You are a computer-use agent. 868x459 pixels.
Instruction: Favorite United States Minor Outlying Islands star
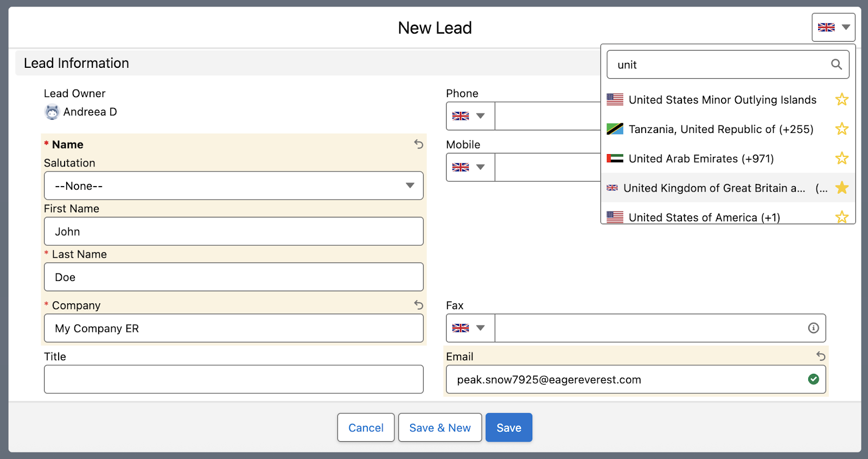841,100
